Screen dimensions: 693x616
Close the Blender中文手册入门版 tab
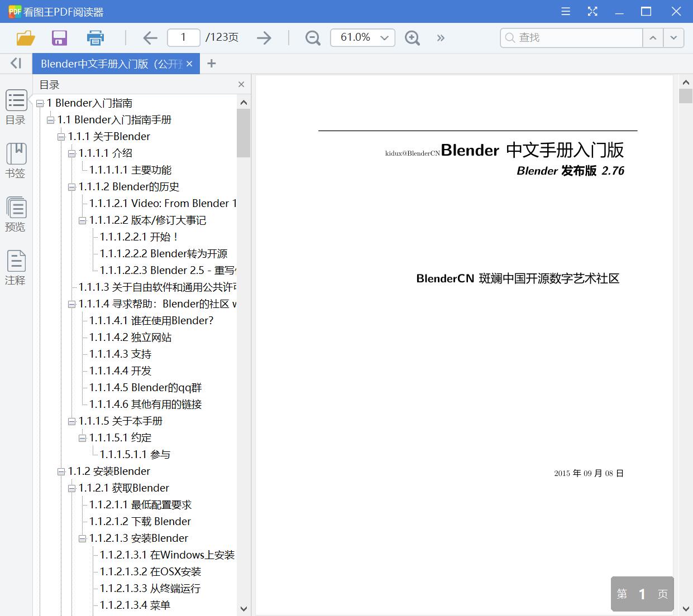(189, 64)
